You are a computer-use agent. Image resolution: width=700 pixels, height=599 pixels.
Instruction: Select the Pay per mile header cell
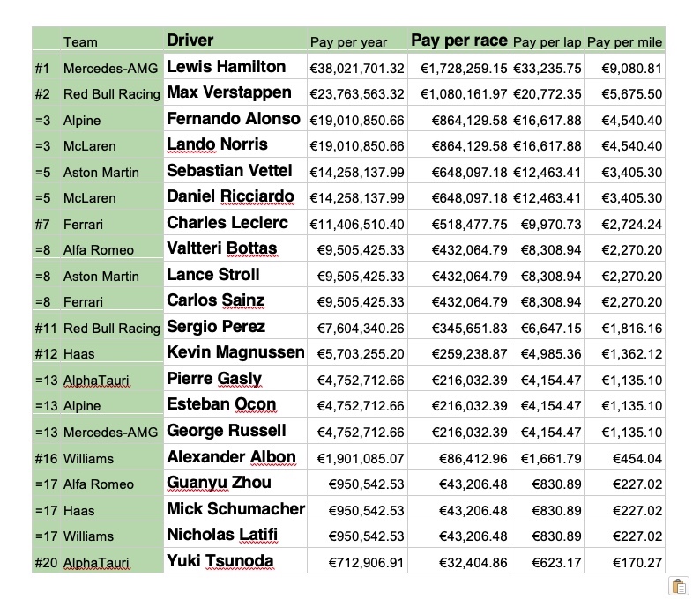point(624,41)
